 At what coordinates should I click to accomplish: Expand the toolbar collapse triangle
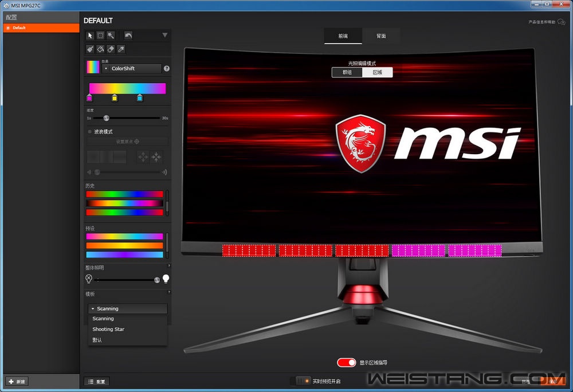165,35
